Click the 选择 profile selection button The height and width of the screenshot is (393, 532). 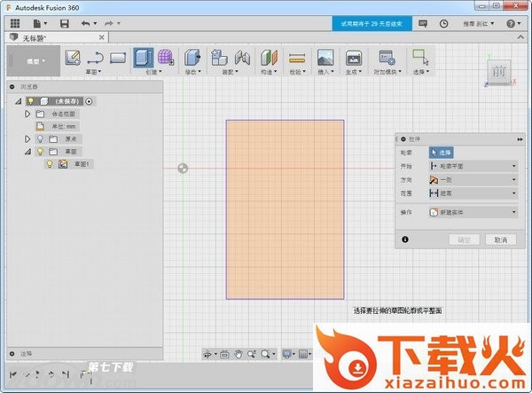pos(441,153)
